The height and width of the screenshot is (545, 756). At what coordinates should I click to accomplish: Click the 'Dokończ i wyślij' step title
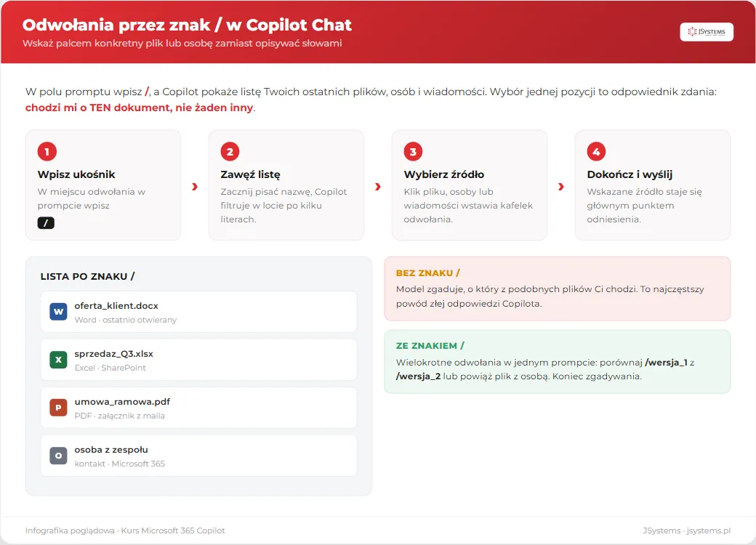(630, 174)
